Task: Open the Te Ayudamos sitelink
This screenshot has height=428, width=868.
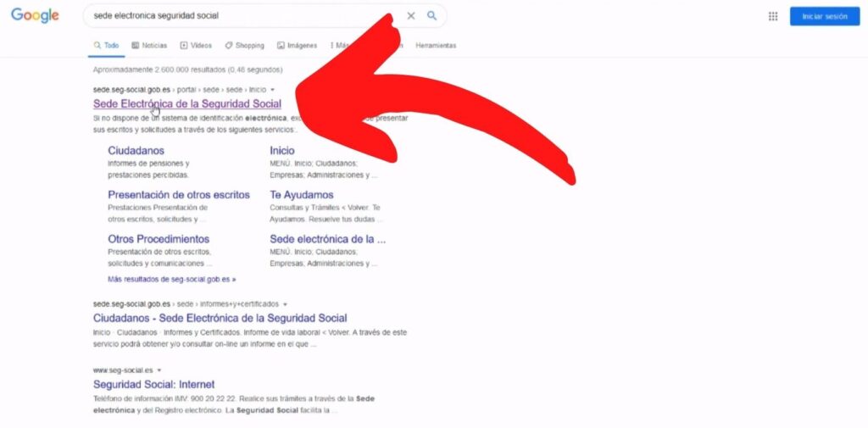Action: [x=302, y=195]
